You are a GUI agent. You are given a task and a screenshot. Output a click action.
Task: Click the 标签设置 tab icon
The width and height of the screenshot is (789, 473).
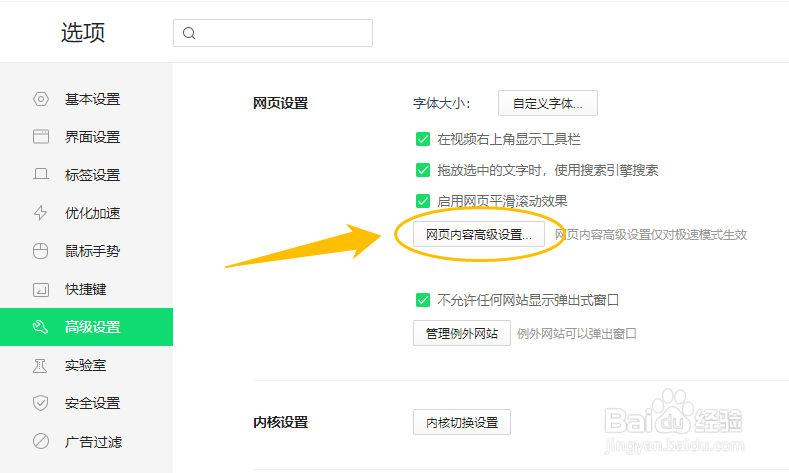pyautogui.click(x=41, y=175)
